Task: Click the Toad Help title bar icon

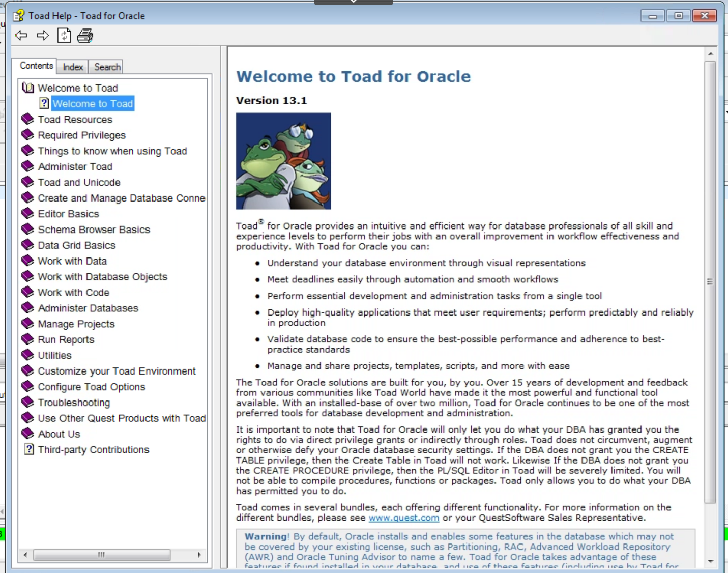Action: point(19,16)
